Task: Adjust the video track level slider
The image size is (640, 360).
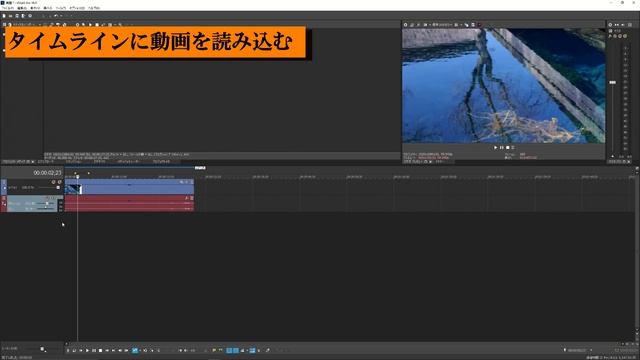Action: tap(58, 188)
